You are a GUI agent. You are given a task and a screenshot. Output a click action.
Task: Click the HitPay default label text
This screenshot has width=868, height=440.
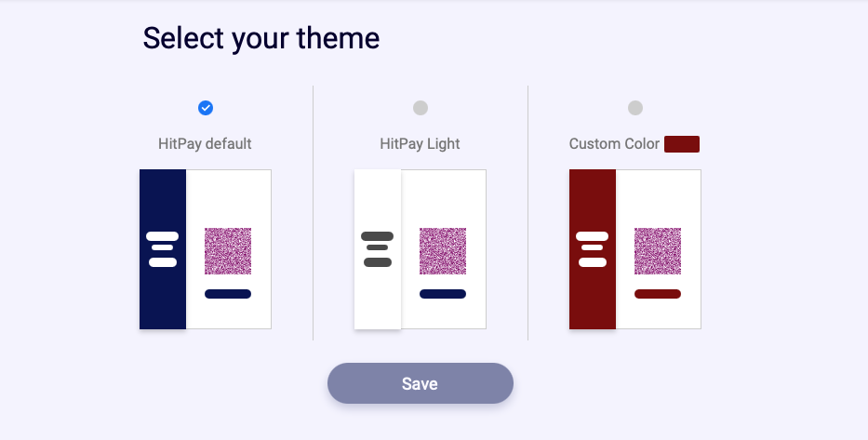coord(205,144)
